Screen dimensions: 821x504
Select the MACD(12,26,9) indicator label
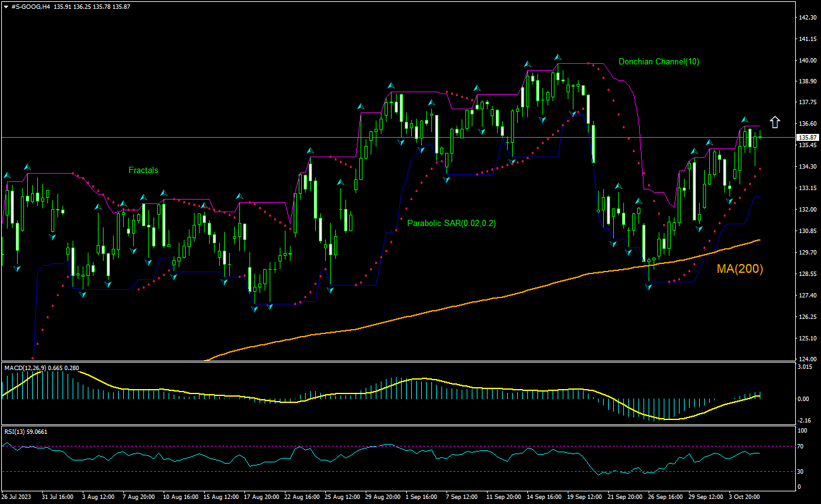(25, 368)
